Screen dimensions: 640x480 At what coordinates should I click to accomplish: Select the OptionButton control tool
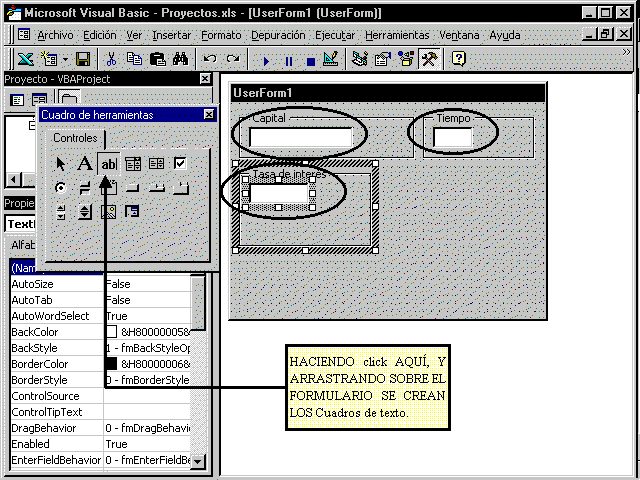(60, 188)
